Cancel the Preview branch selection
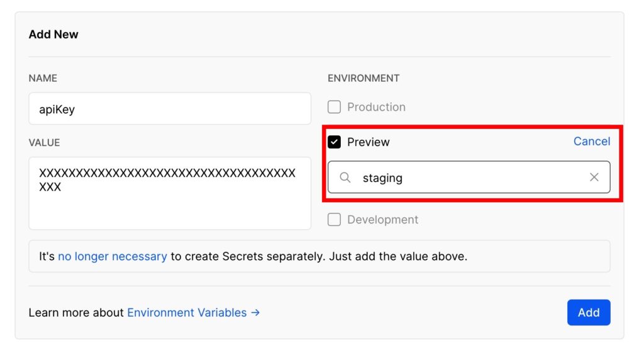Viewport: 644px width, 350px height. pos(591,142)
